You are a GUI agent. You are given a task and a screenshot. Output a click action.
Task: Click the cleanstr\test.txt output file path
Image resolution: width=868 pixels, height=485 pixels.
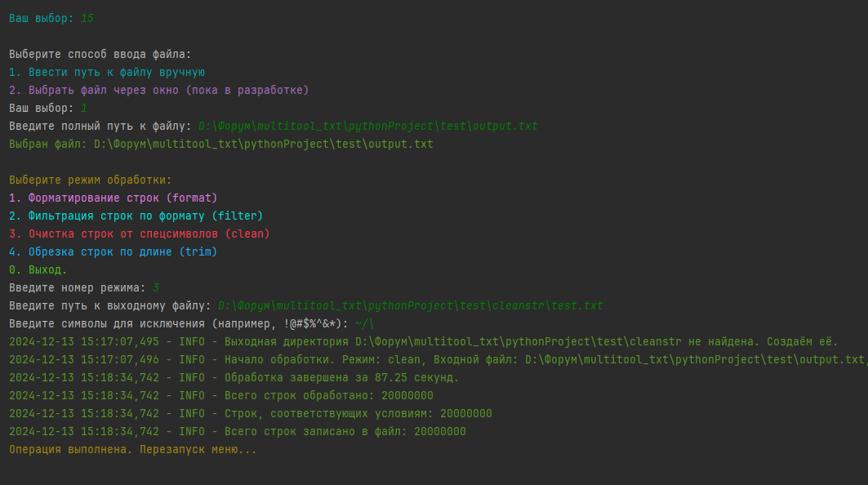click(x=411, y=306)
